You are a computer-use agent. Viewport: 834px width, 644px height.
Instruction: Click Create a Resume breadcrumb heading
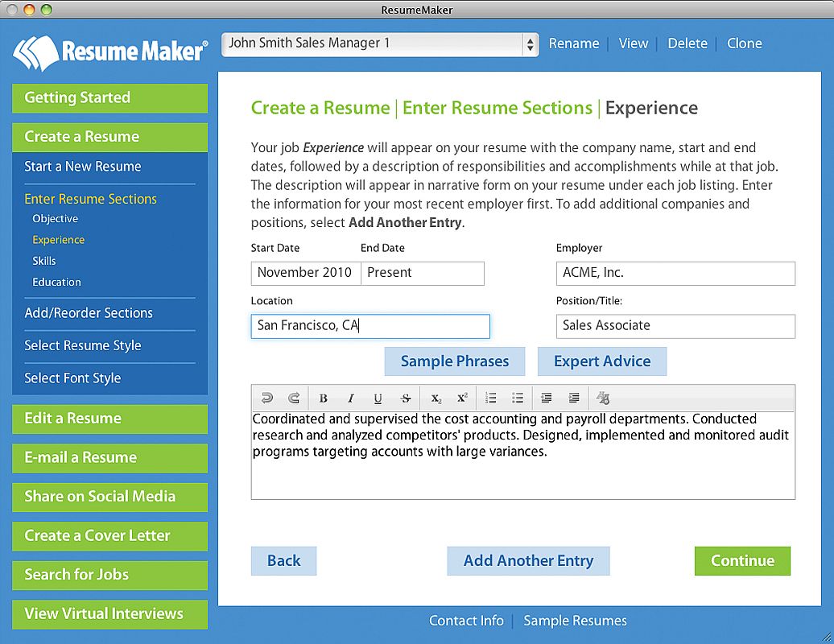(x=320, y=108)
